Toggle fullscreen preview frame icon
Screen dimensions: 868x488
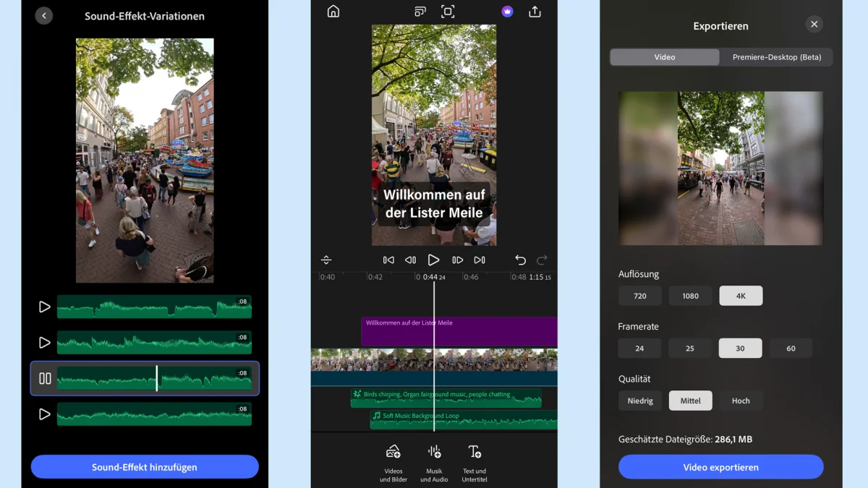point(448,12)
